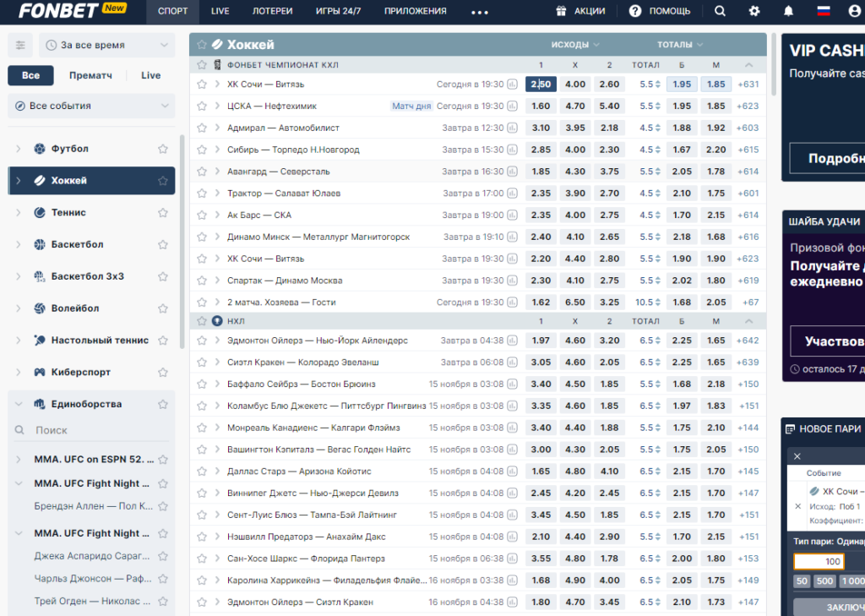The width and height of the screenshot is (865, 616).
Task: Collapse the ФОНБЕТ Чемпионат КХЛ section
Action: (x=748, y=64)
